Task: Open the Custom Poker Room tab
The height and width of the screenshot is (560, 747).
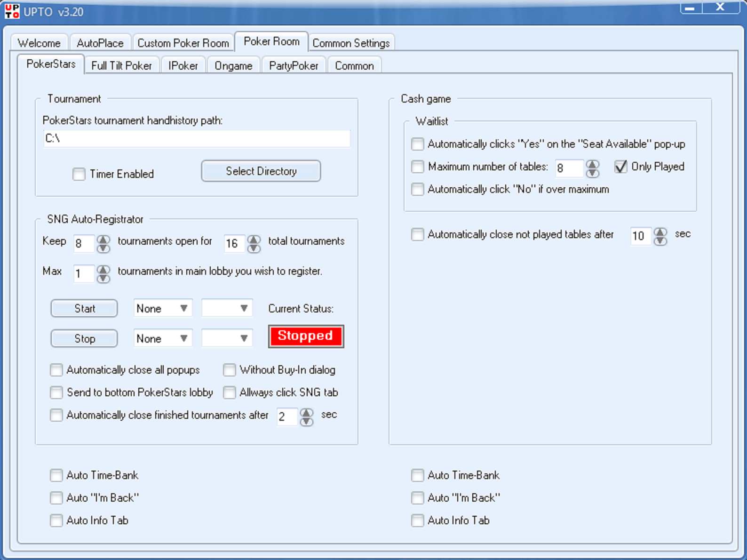Action: click(x=183, y=43)
